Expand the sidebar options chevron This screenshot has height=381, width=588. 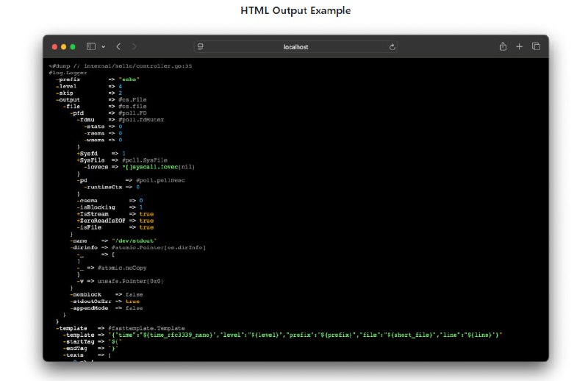[103, 46]
